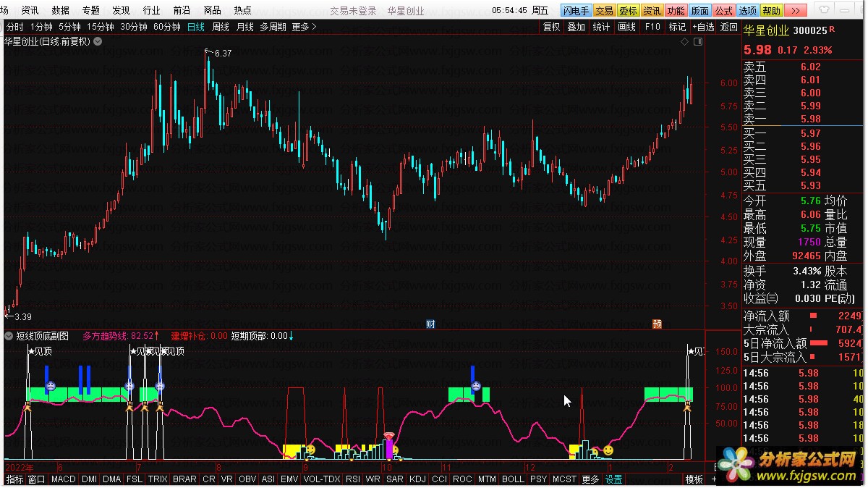Screen dimensions: 868x488
Task: Click the 委标 toolbar button
Action: pyautogui.click(x=628, y=11)
